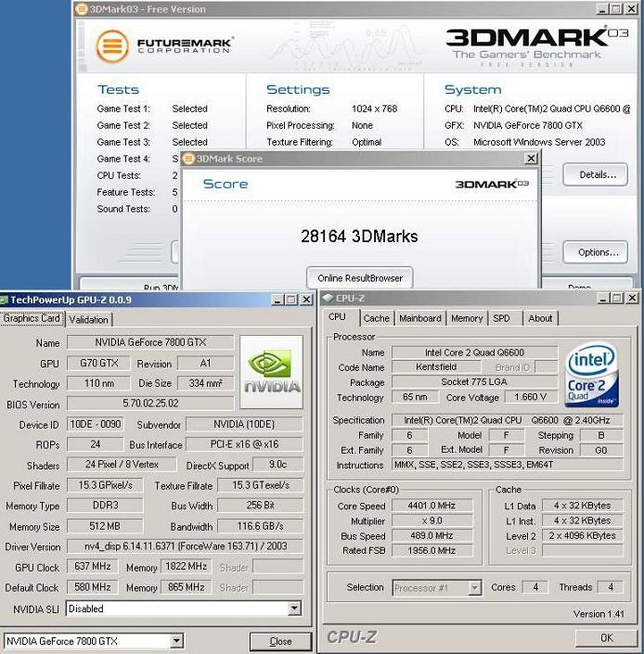Open the Mainboard tab in CPU-Z
Image resolution: width=644 pixels, height=654 pixels.
(x=420, y=318)
